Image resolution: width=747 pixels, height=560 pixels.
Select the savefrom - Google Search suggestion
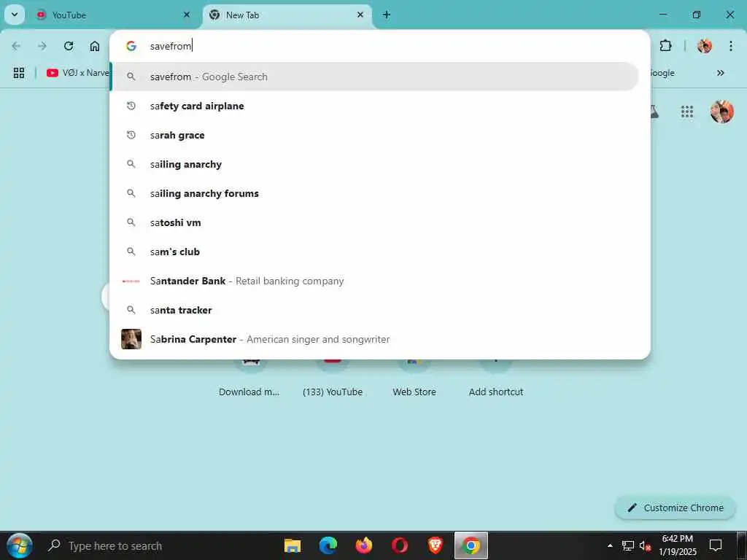[x=376, y=77]
